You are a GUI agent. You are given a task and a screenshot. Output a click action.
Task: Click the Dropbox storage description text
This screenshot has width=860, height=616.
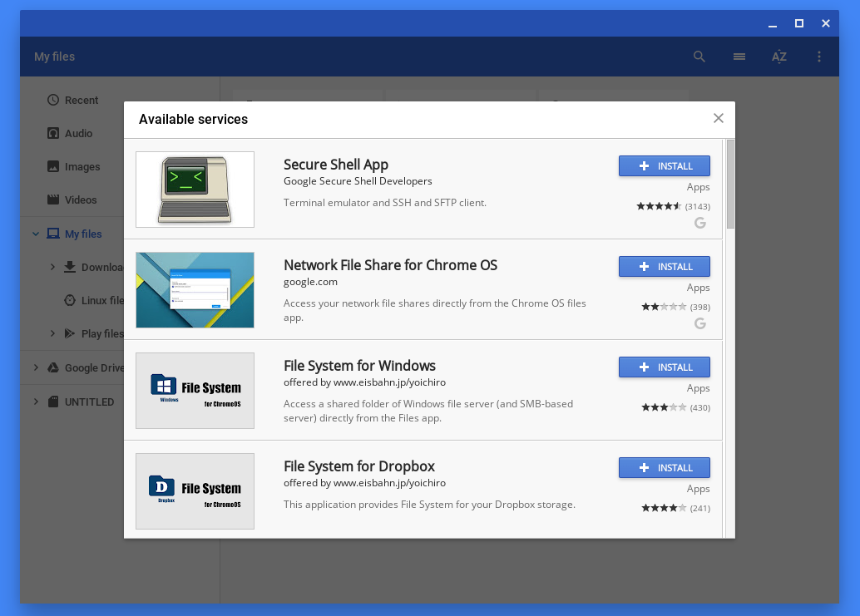click(429, 505)
